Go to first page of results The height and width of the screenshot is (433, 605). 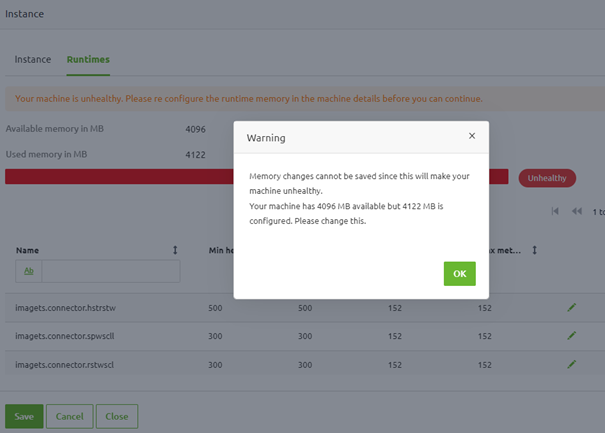556,212
